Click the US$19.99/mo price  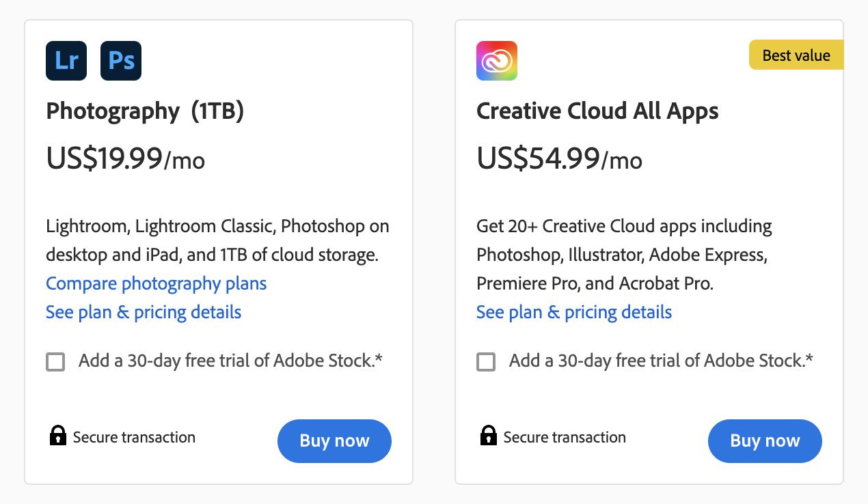pyautogui.click(x=126, y=159)
